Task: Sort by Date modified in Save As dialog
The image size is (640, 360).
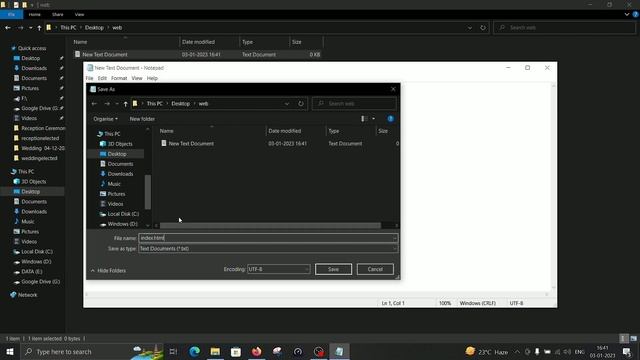Action: pyautogui.click(x=284, y=131)
